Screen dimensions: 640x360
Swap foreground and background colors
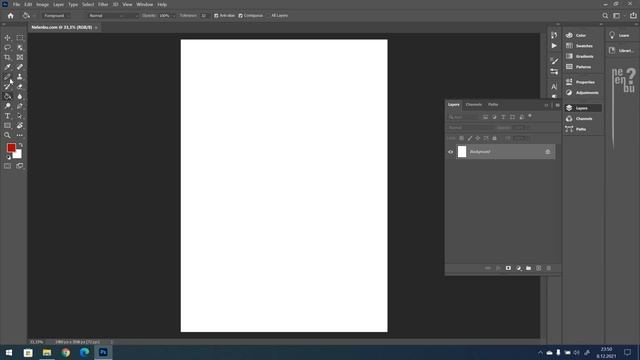(20, 145)
